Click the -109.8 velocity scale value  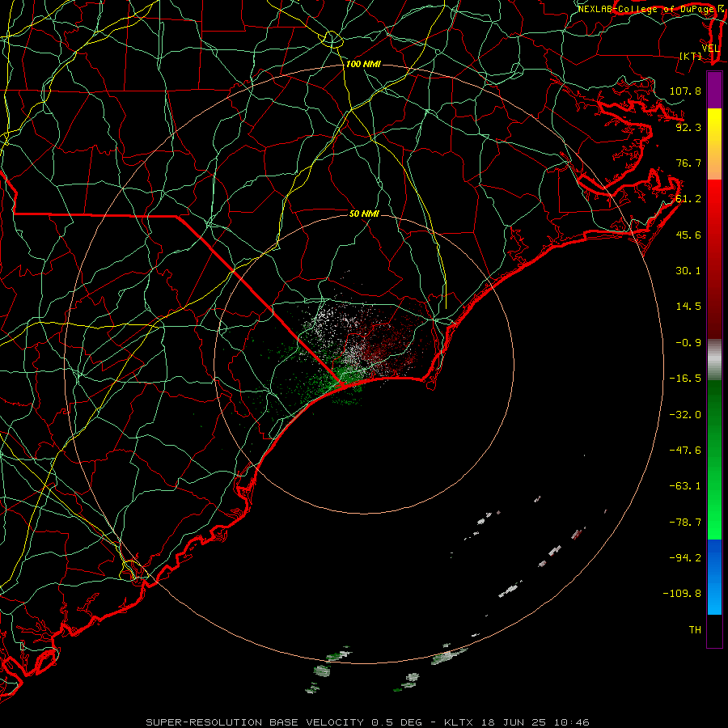click(x=682, y=594)
